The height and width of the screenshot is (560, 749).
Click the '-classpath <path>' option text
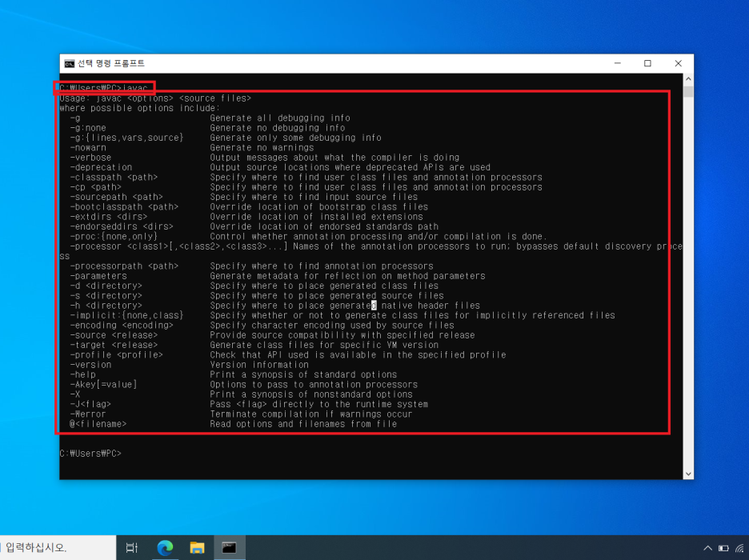[114, 177]
